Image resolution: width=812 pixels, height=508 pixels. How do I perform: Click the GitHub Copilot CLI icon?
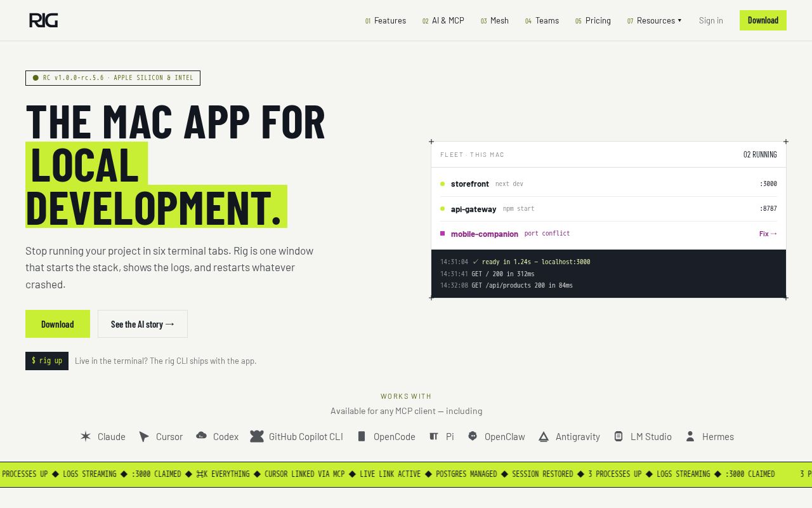256,436
